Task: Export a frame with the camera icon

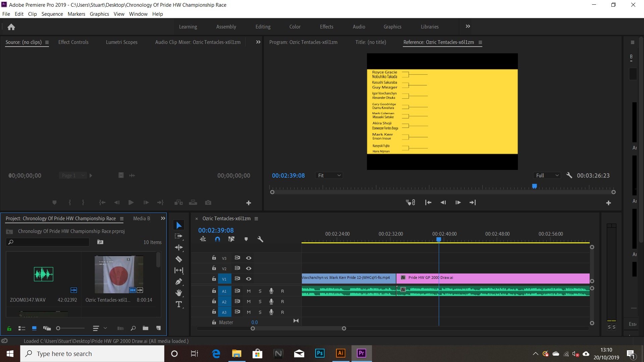Action: 208,202
